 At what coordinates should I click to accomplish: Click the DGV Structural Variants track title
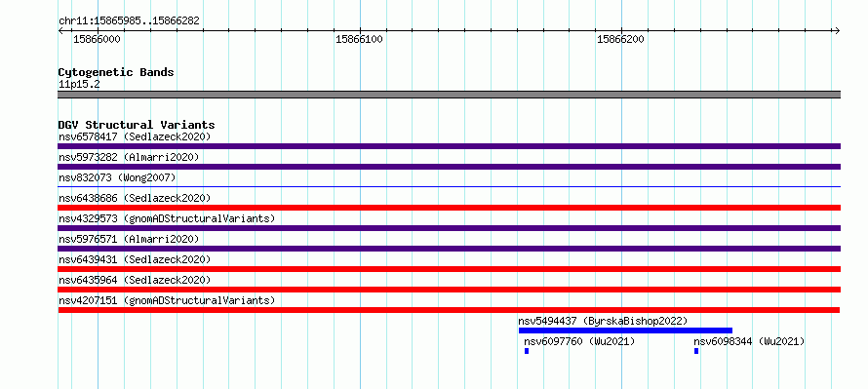pos(137,125)
